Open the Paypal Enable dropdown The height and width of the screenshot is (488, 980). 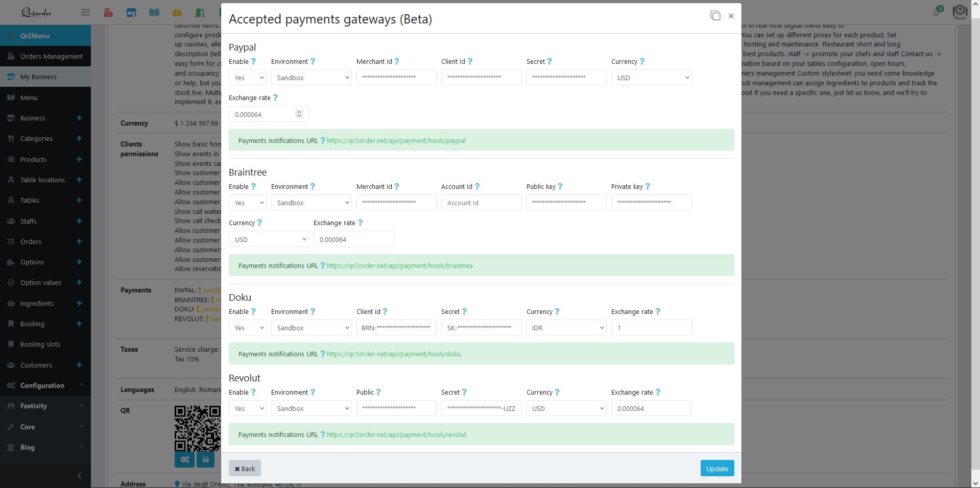[x=247, y=78]
